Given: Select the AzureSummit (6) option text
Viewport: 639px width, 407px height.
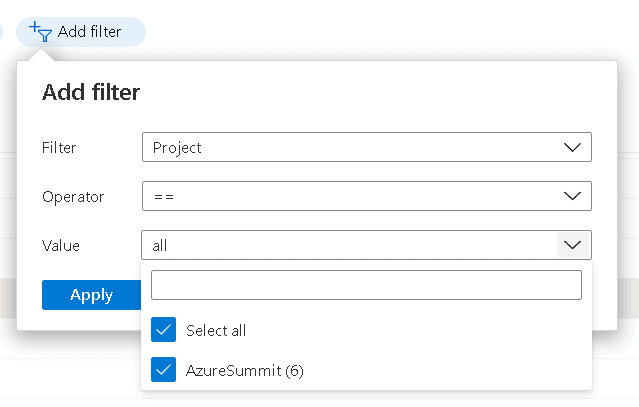Looking at the screenshot, I should [245, 371].
